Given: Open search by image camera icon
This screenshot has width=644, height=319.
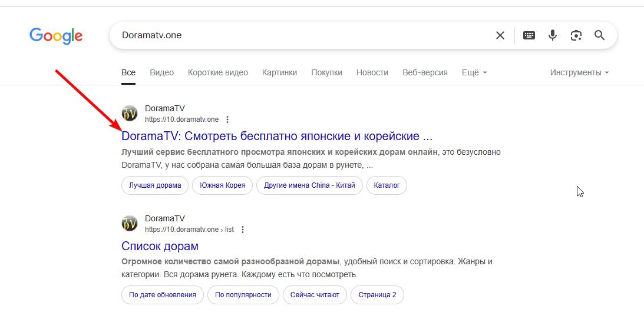Looking at the screenshot, I should click(576, 35).
